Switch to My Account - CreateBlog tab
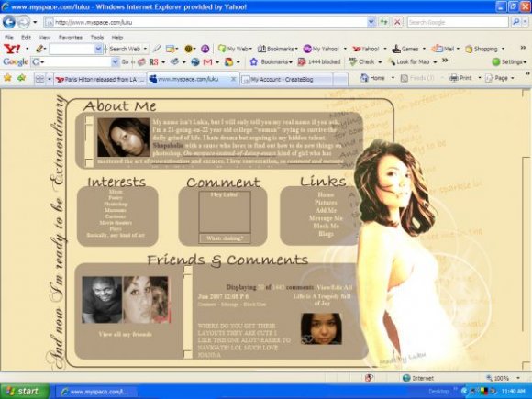 [286, 80]
